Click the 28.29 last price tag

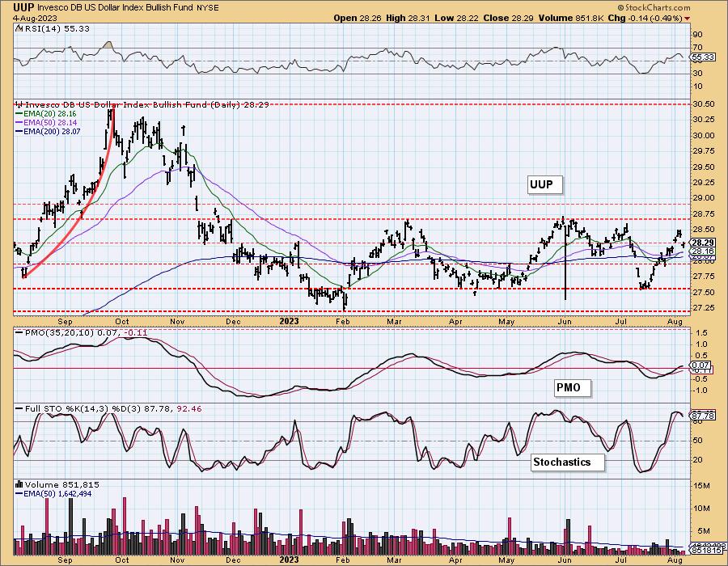[702, 243]
